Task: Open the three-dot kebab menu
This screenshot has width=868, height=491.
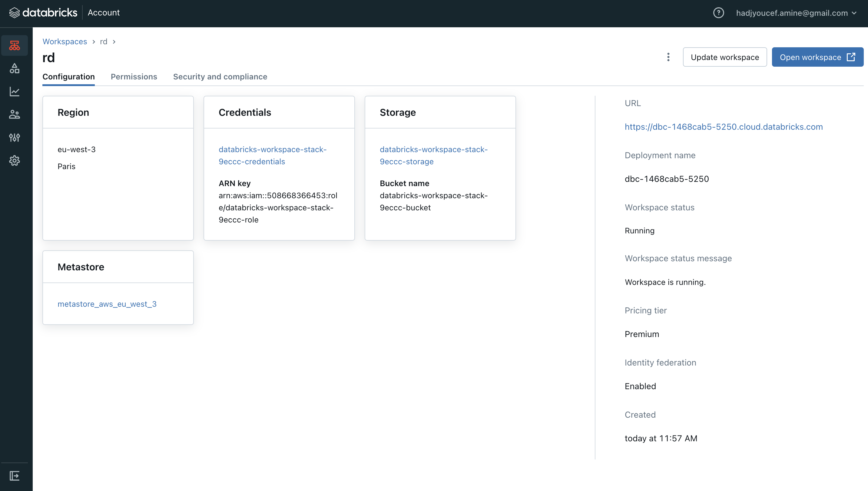Action: tap(668, 57)
